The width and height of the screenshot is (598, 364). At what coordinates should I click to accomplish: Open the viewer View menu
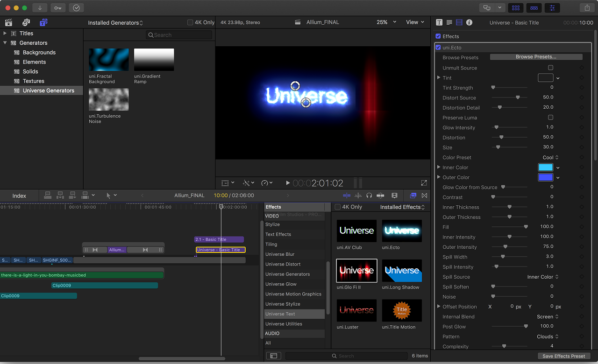pyautogui.click(x=415, y=22)
